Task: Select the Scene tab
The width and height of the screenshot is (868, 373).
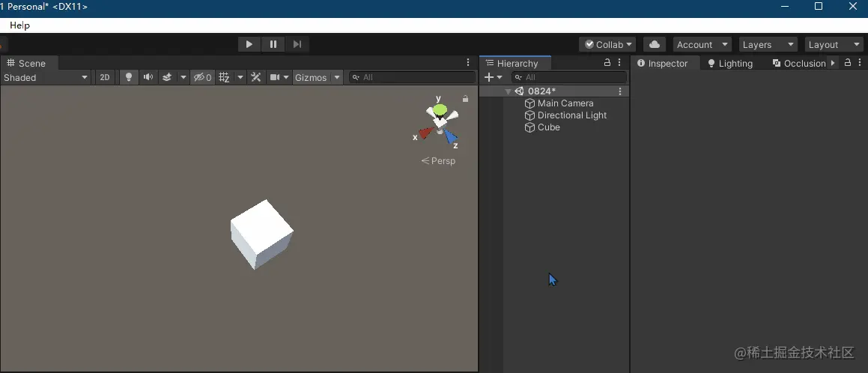Action: (29, 63)
